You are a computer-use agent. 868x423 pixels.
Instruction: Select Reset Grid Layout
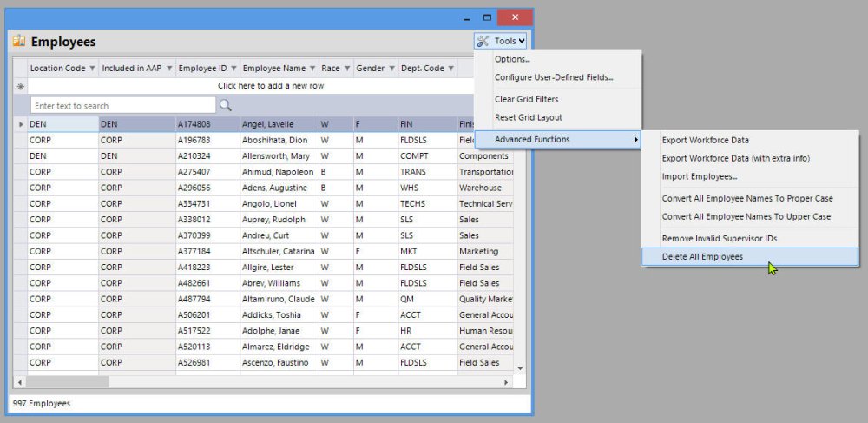coord(528,117)
